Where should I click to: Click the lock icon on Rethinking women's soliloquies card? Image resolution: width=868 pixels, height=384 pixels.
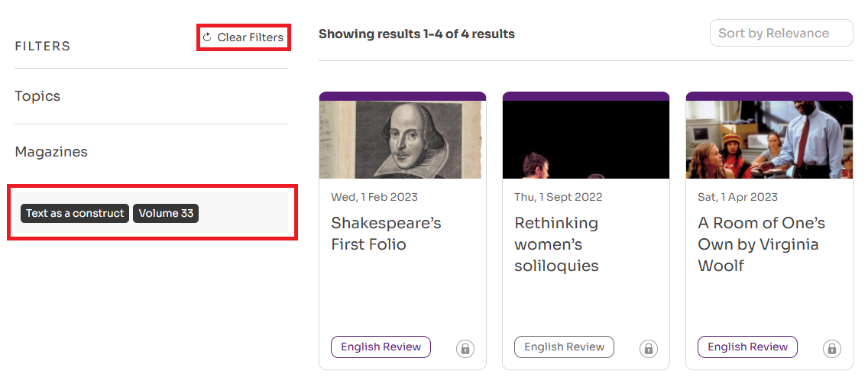click(648, 349)
